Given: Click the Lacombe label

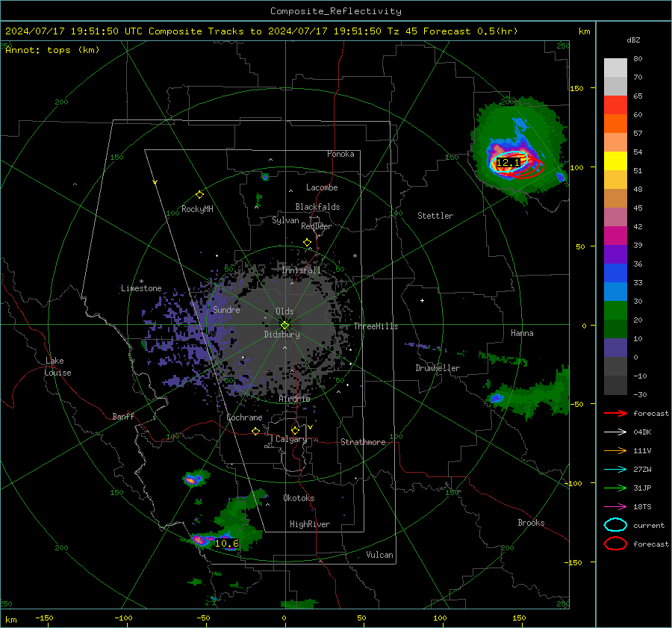Looking at the screenshot, I should coord(322,187).
